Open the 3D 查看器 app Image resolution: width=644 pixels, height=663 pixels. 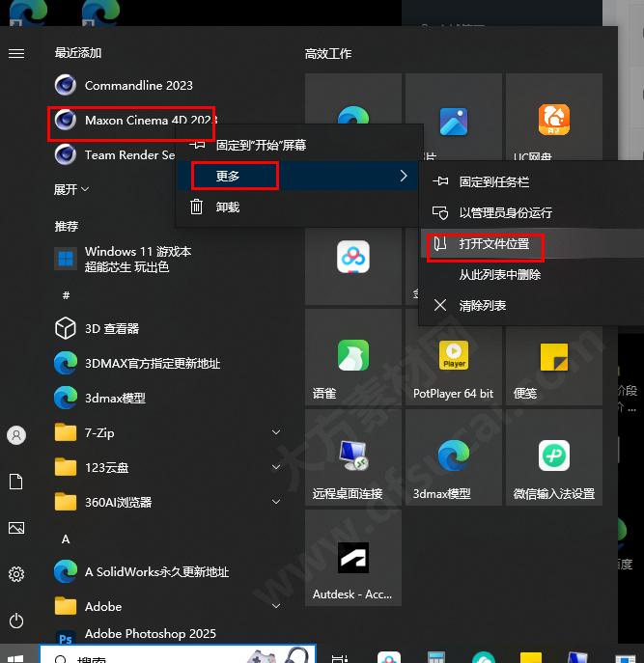click(97, 328)
